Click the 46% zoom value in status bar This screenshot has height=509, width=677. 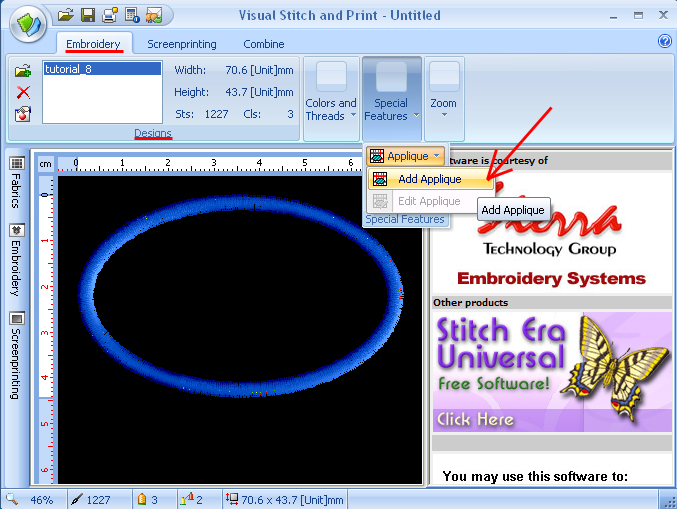41,500
